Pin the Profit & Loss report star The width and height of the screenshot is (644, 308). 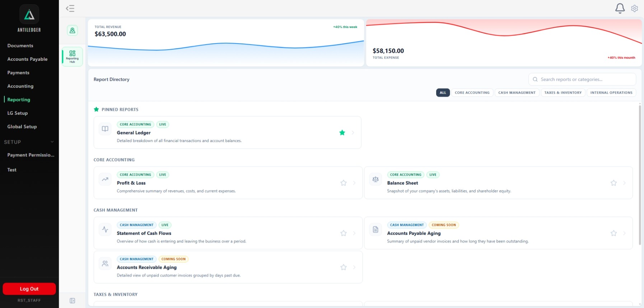pyautogui.click(x=344, y=183)
